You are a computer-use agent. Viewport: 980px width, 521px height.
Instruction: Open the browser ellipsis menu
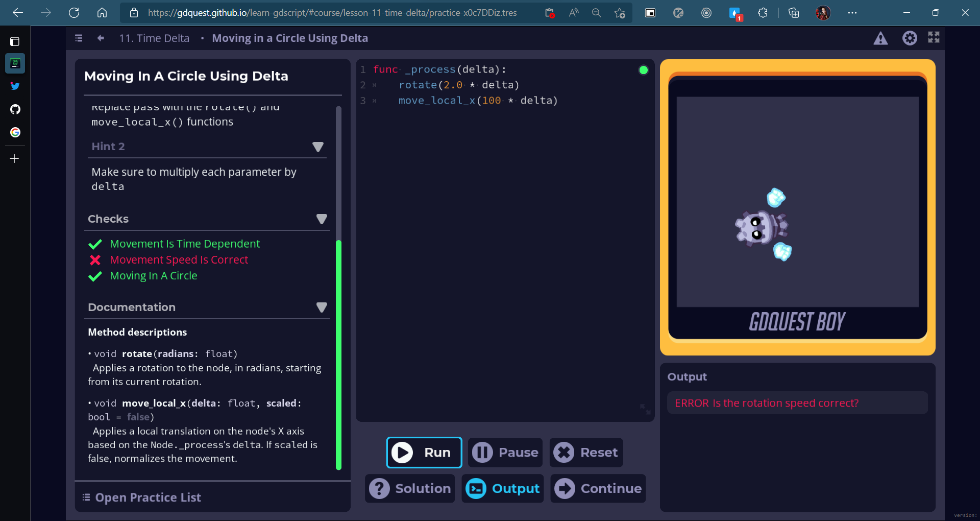[851, 13]
